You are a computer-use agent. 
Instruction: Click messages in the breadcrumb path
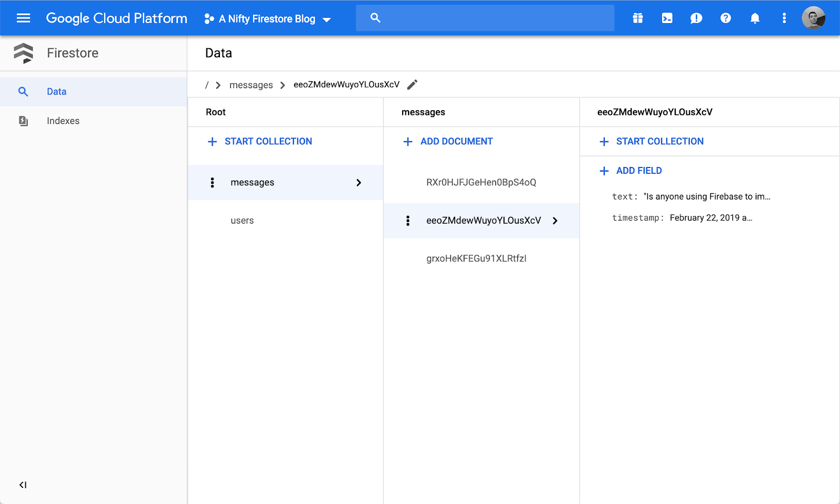click(251, 85)
